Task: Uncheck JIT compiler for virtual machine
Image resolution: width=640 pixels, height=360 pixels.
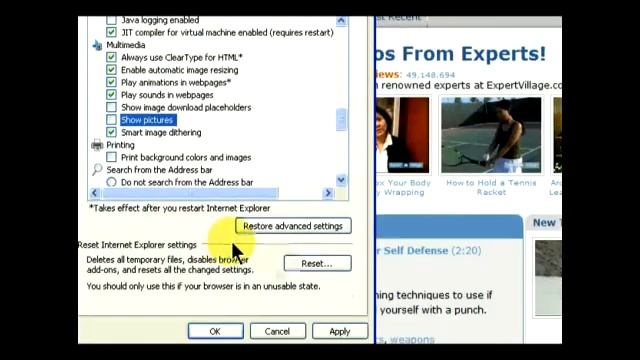Action: 111,32
